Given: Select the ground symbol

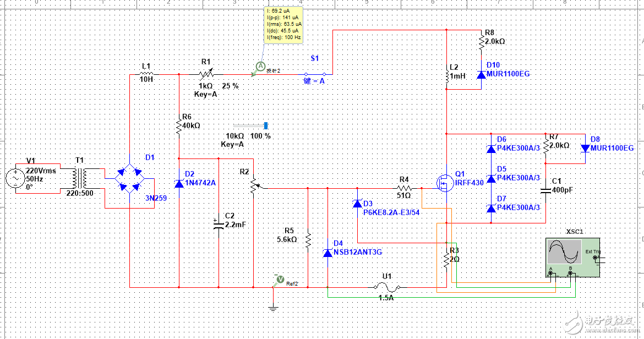Looking at the screenshot, I should (x=273, y=308).
